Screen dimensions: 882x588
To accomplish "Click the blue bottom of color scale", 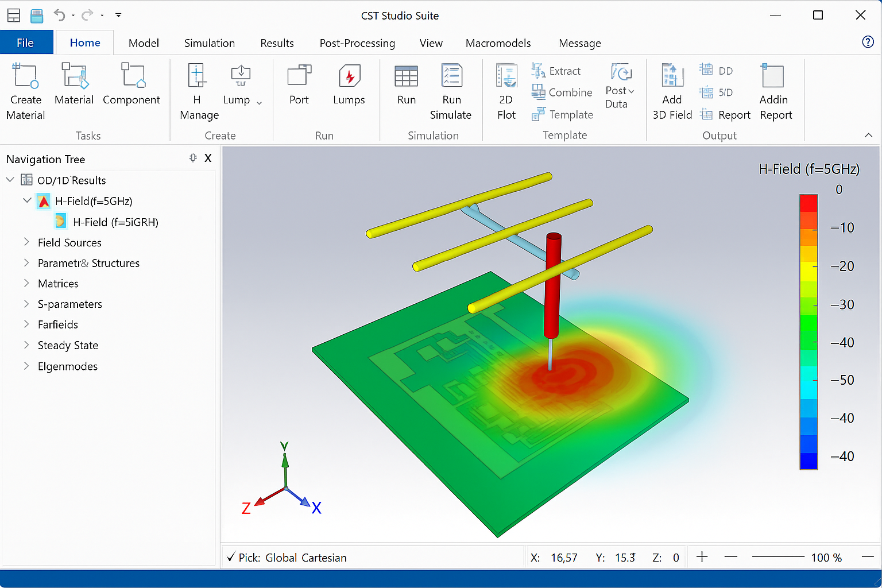I will [808, 461].
